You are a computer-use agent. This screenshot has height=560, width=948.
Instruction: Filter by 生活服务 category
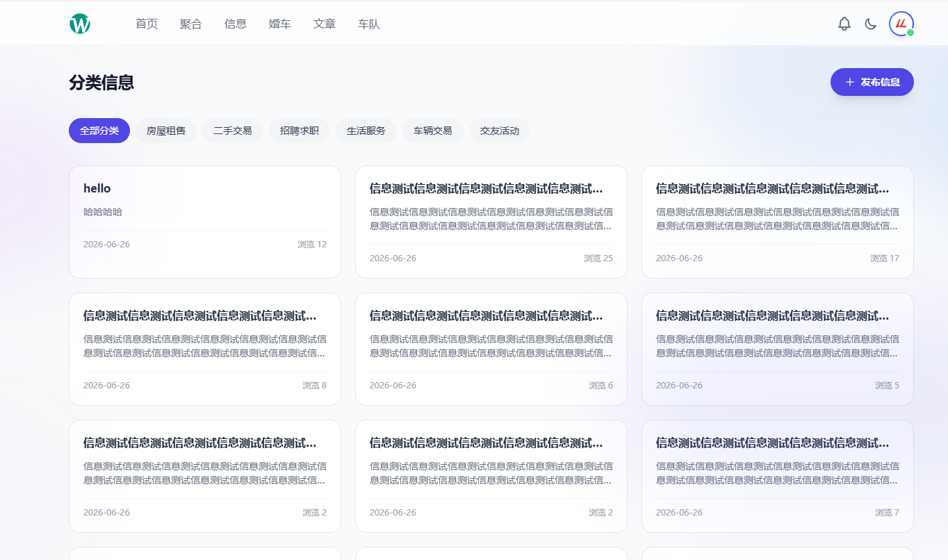pos(366,131)
